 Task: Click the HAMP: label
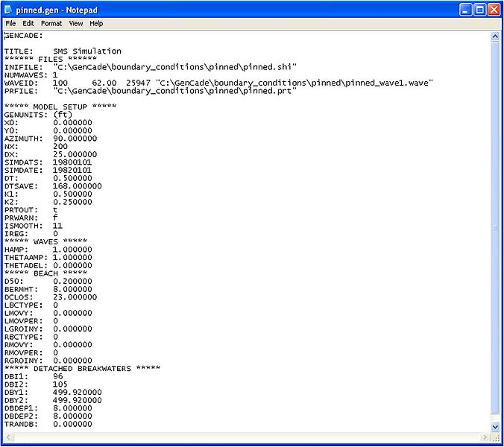click(x=16, y=250)
